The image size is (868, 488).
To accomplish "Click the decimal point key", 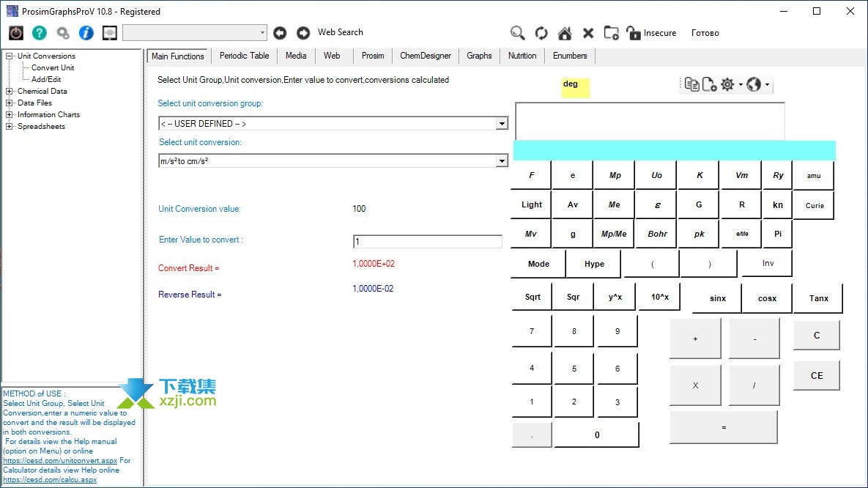I will tap(532, 435).
